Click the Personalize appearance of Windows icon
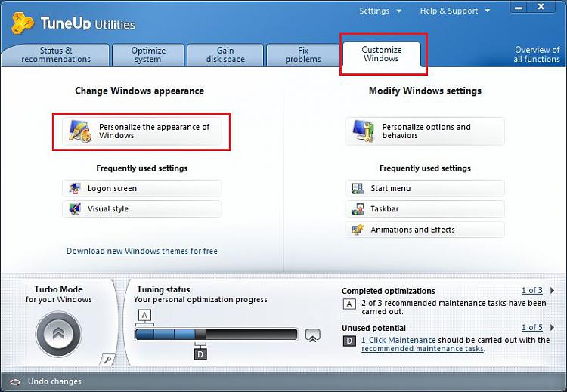The height and width of the screenshot is (392, 567). pyautogui.click(x=80, y=131)
